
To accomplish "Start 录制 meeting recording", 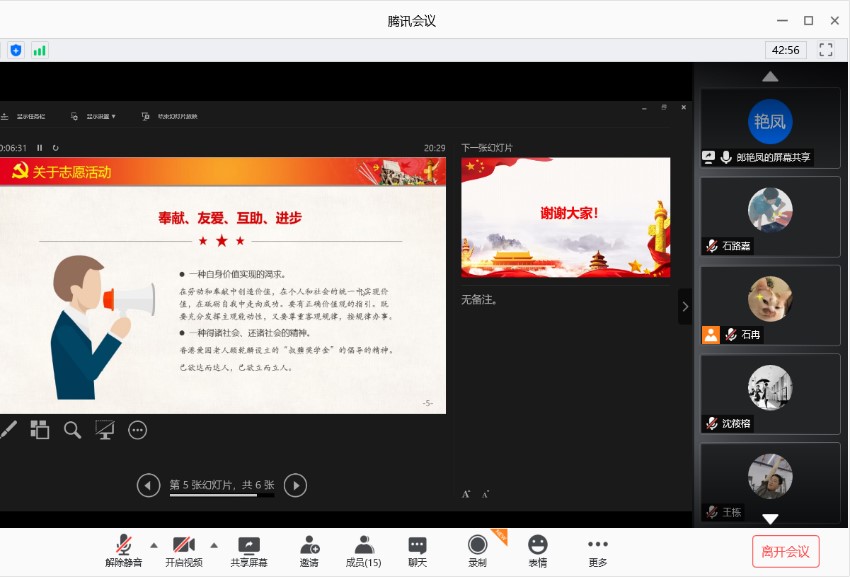I will click(478, 551).
